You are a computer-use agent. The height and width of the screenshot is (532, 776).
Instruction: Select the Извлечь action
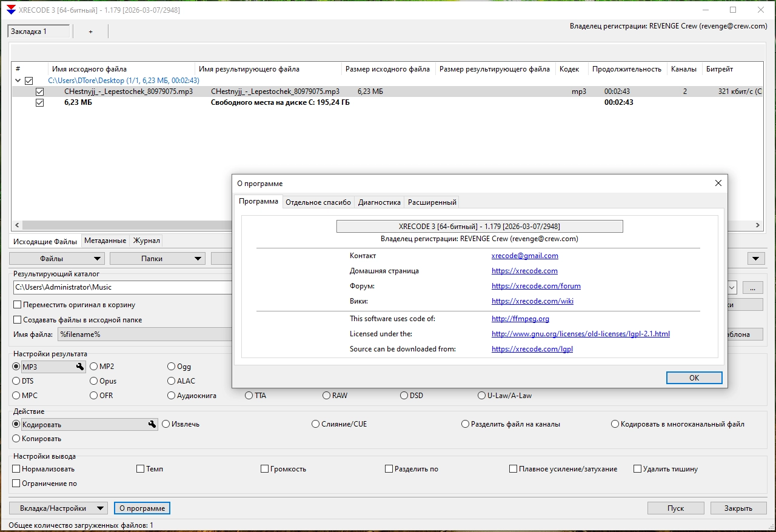click(x=166, y=424)
